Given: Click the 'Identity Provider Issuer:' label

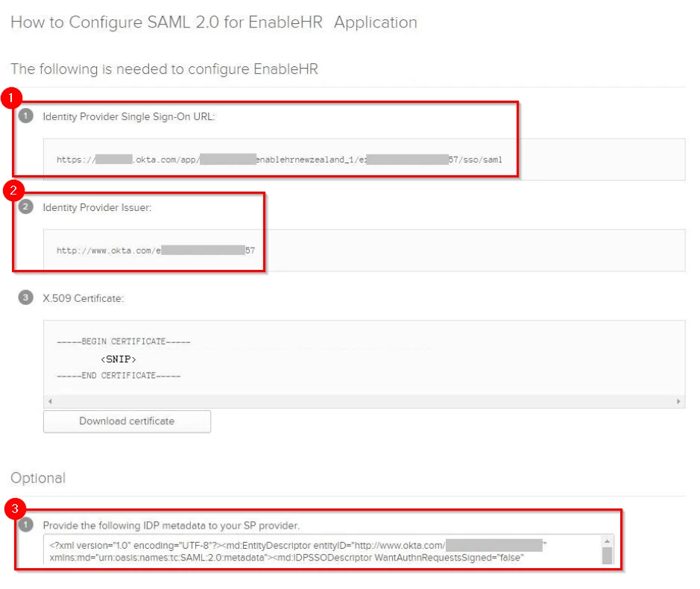Looking at the screenshot, I should coord(97,208).
